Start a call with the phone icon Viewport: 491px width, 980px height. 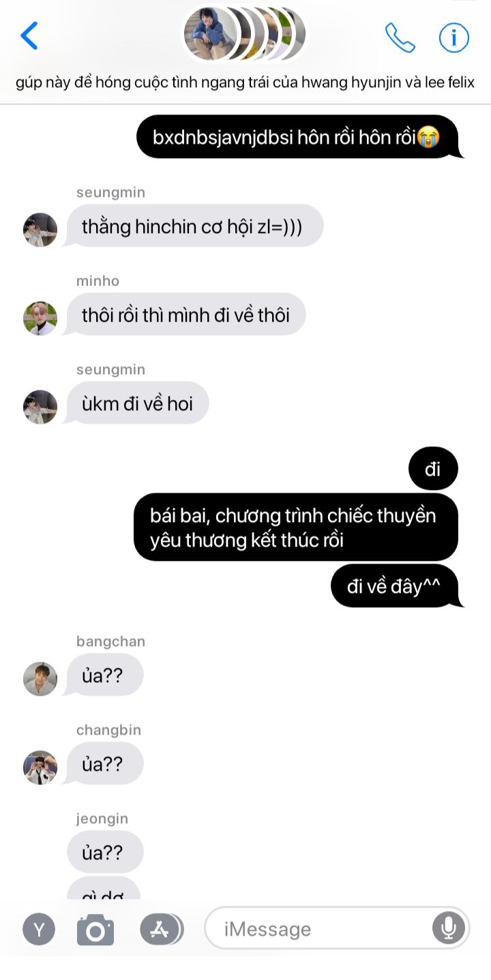(400, 37)
